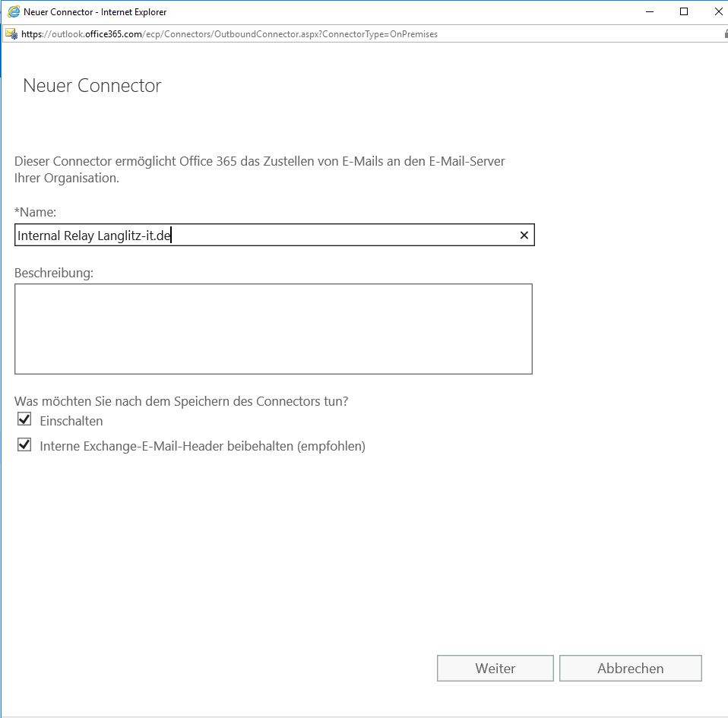Cancel with the Abbrechen button
Screen dimensions: 728x718
631,669
